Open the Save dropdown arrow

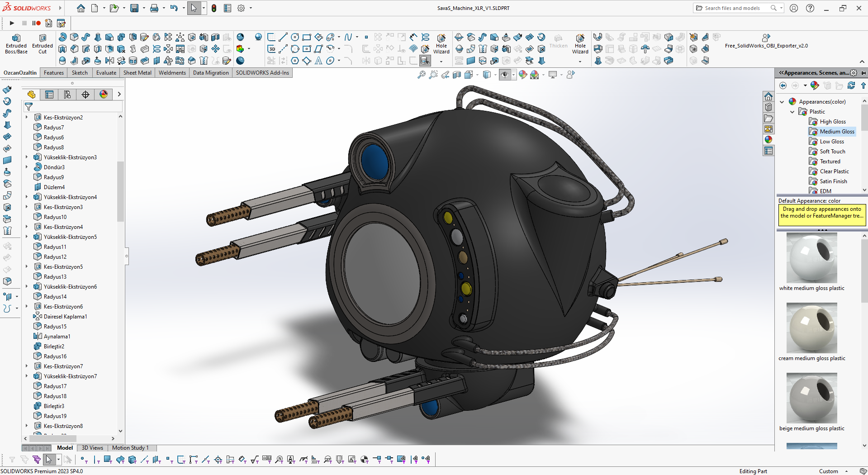[x=144, y=8]
